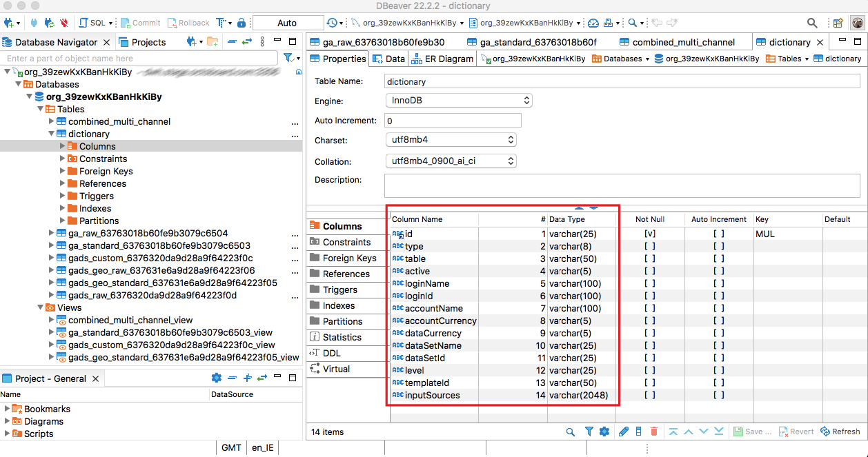Collapse all in Database Navigator panel
The height and width of the screenshot is (457, 868).
(232, 42)
